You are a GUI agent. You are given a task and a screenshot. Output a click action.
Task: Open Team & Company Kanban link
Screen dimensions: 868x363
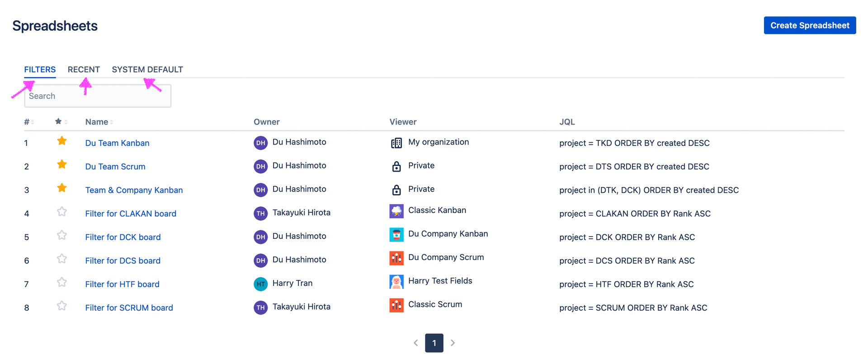(x=134, y=190)
